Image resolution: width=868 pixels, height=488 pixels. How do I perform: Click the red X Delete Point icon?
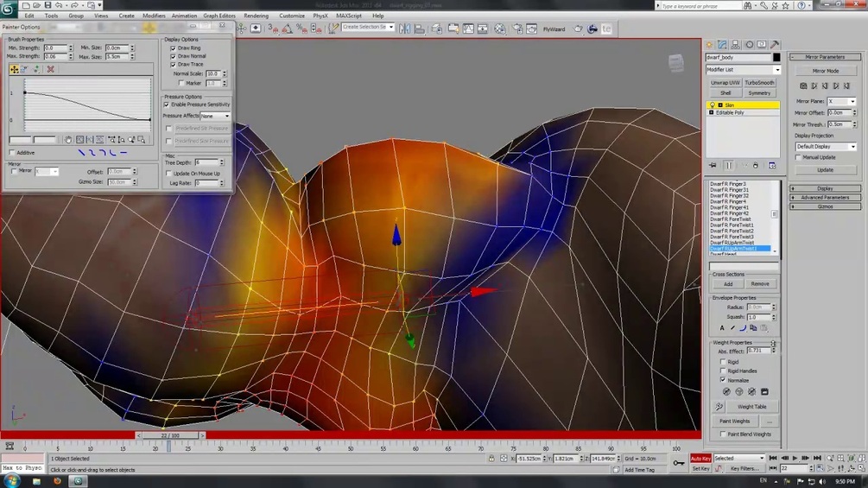pos(50,69)
